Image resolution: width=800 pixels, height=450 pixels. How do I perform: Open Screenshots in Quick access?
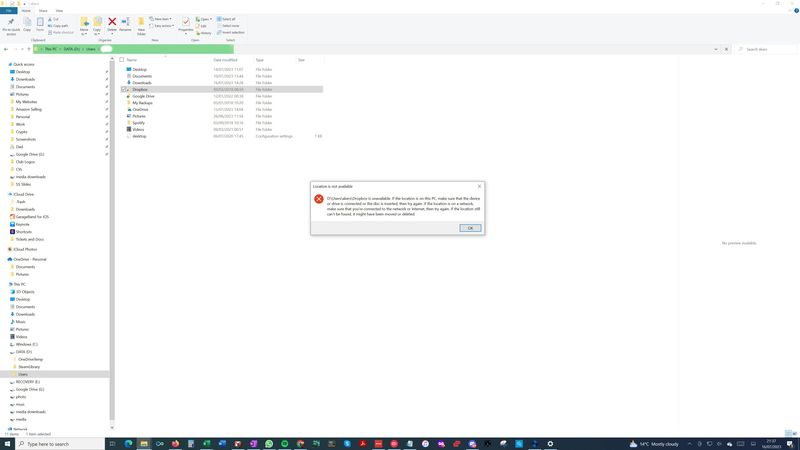26,139
